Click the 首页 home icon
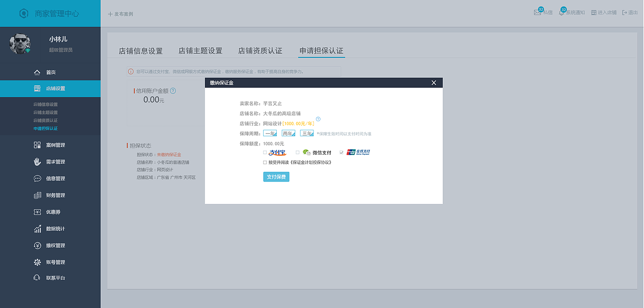 click(37, 72)
